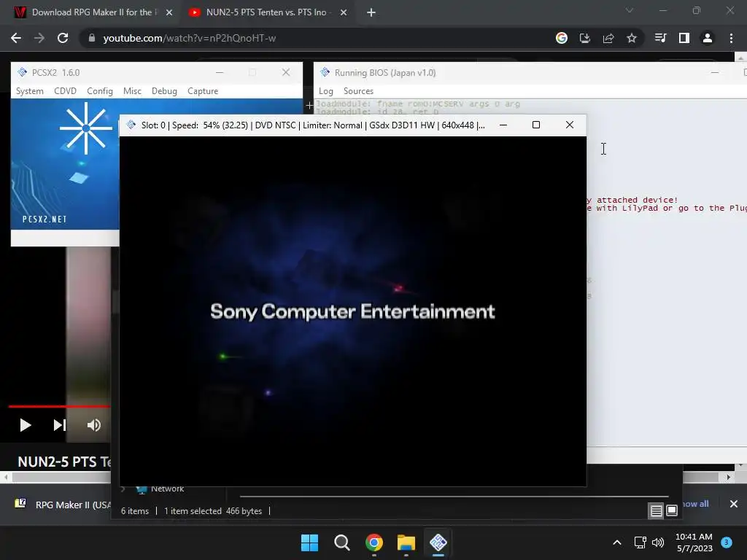Viewport: 747px width, 560px height.
Task: Open Chrome profile icon
Action: point(708,38)
